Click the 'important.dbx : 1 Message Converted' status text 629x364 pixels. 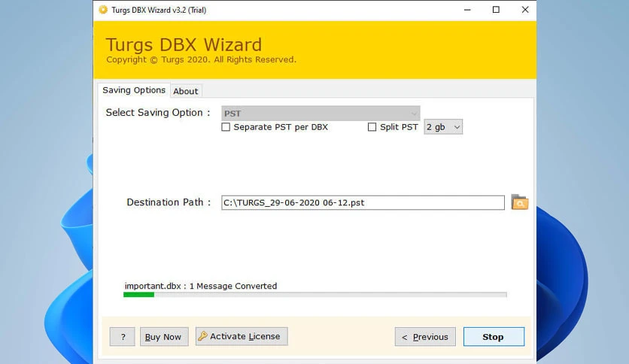tap(201, 286)
